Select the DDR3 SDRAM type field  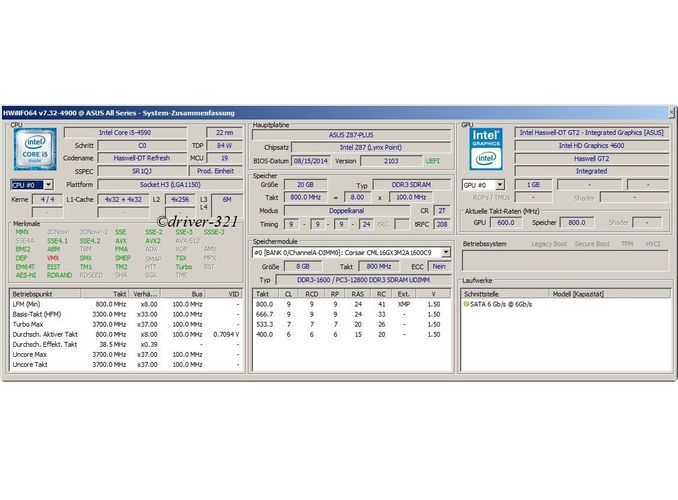click(411, 184)
